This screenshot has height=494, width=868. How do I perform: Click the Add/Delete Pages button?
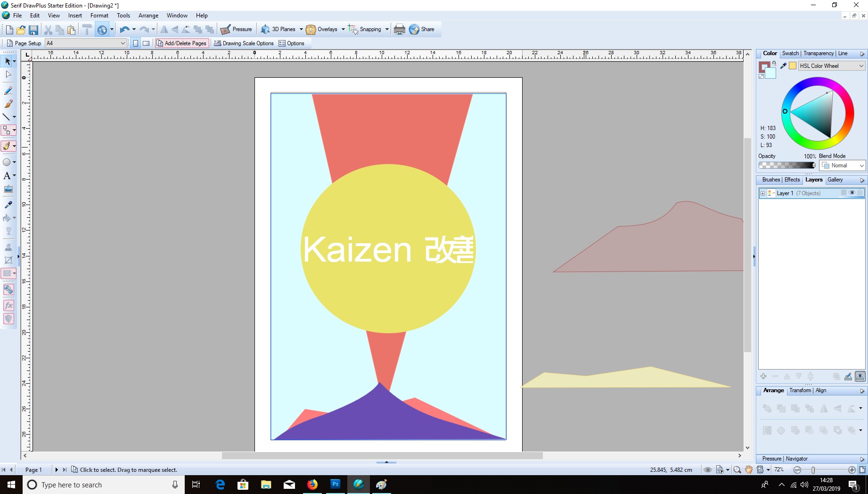[x=181, y=43]
